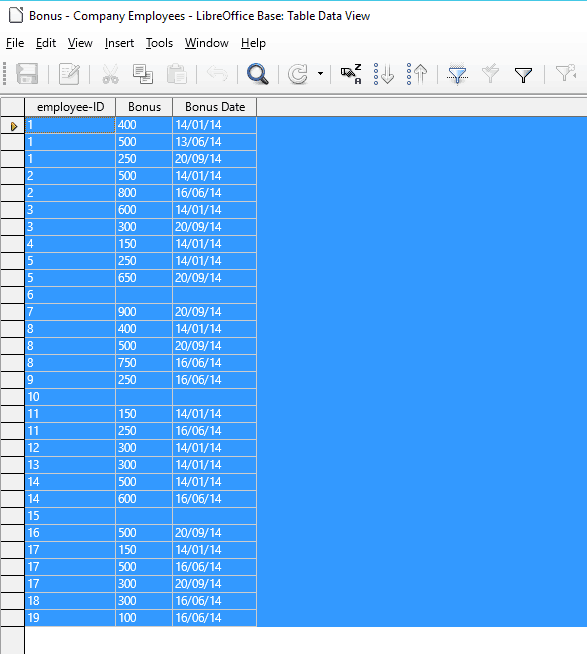Sort descending using the up-arrow icon
The image size is (587, 654).
(417, 74)
